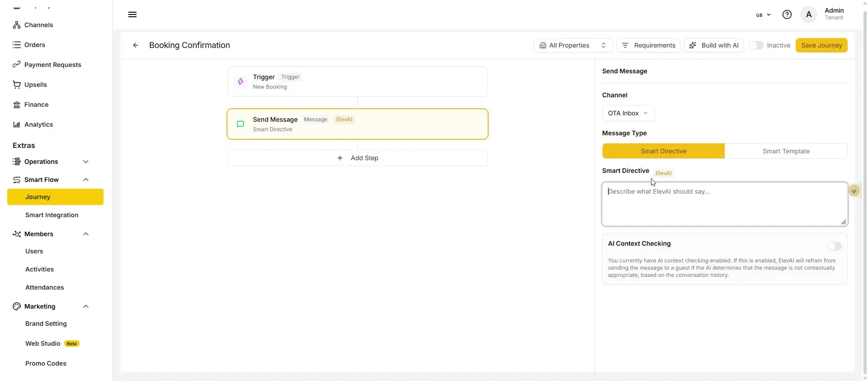868x381 pixels.
Task: Click the ElevAI assistant icon beside the text area
Action: coord(854,191)
